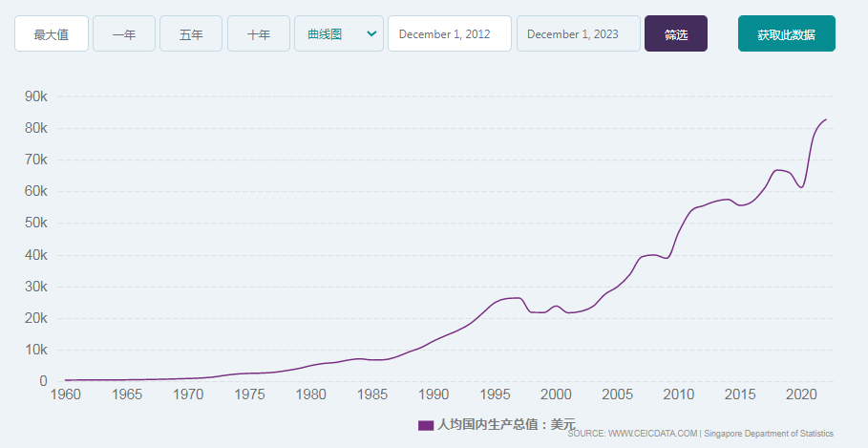Click the WWW.CEICDATA.COM source text
The image size is (868, 448).
tap(652, 434)
